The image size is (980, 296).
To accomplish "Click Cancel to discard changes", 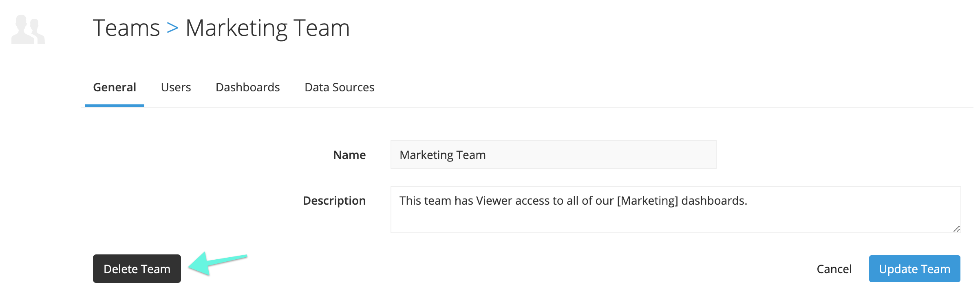I will 834,269.
